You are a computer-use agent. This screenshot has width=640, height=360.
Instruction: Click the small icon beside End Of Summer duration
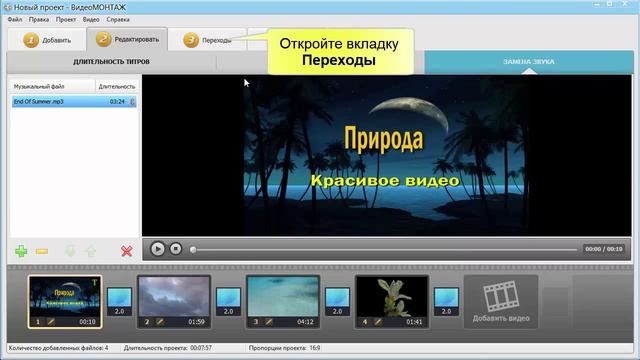pos(132,102)
